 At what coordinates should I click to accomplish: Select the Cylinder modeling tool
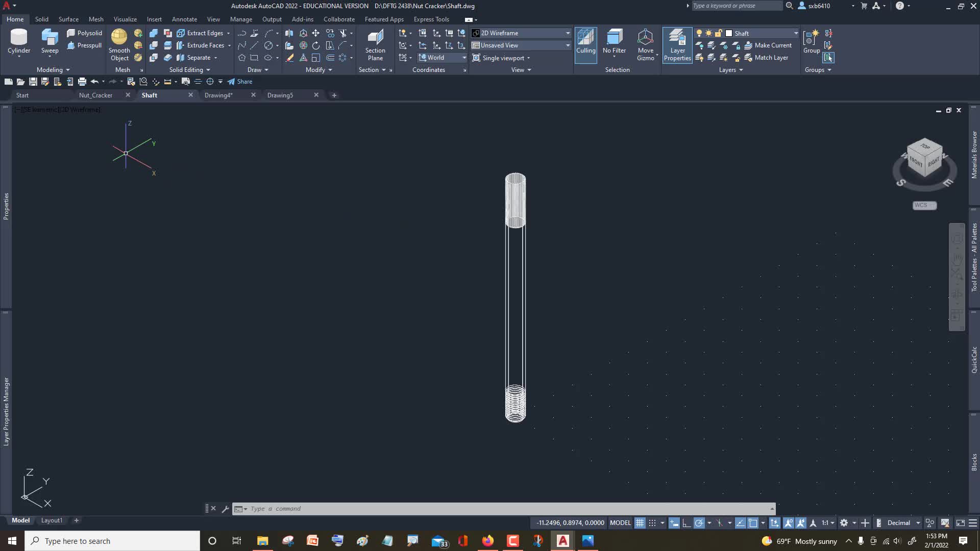pos(19,42)
